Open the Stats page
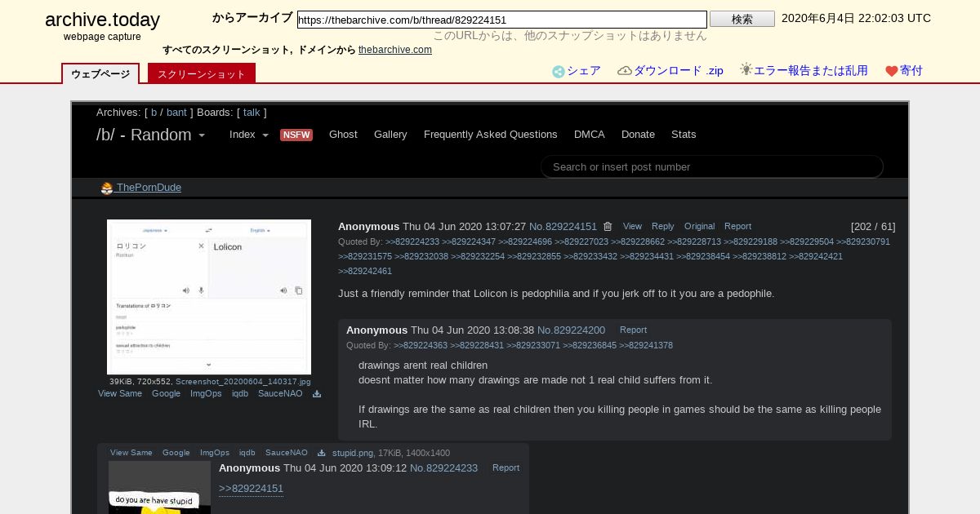 coord(684,135)
